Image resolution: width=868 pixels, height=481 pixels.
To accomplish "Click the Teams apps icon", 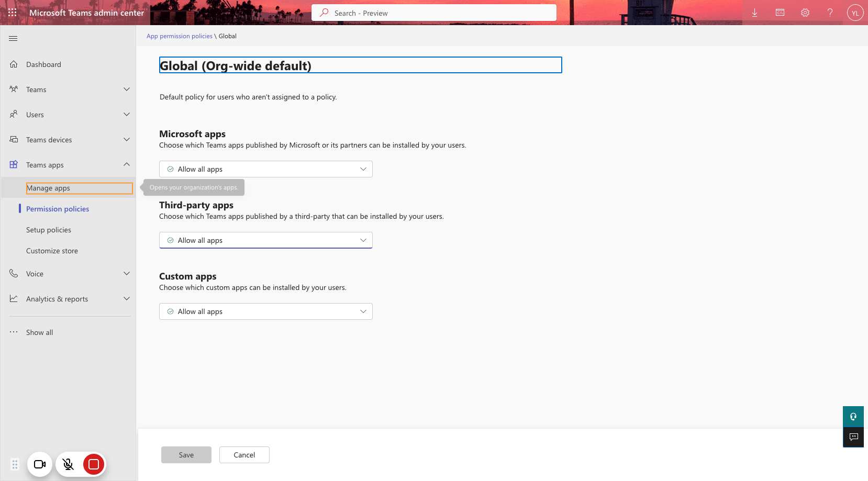I will tap(14, 165).
